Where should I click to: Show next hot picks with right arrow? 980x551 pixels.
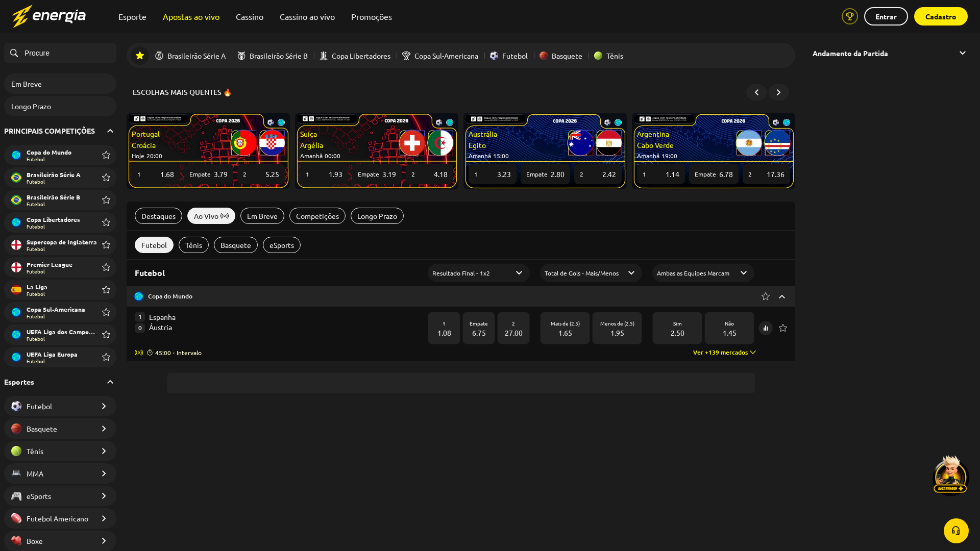click(779, 92)
